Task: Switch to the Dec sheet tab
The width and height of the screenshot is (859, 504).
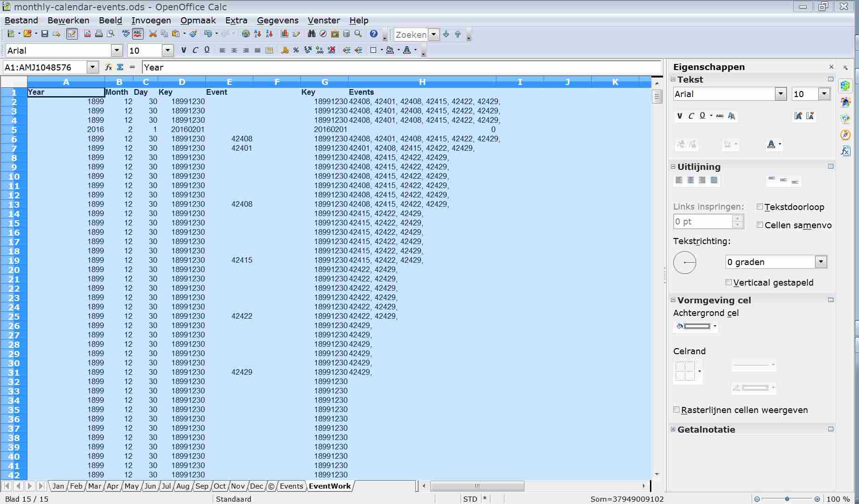Action: click(x=256, y=486)
